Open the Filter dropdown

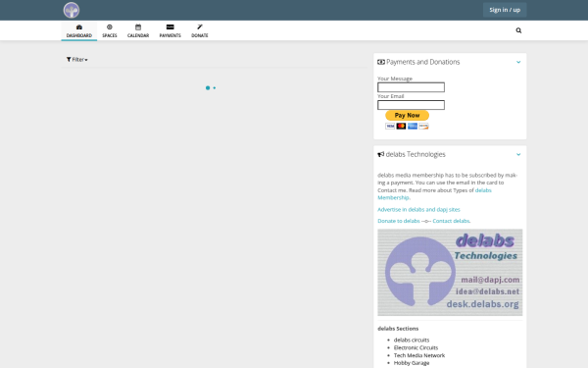coord(76,59)
